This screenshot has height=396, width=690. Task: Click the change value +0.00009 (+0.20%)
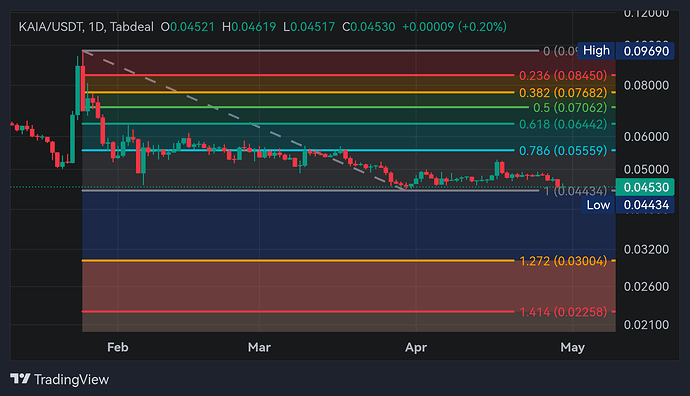454,27
